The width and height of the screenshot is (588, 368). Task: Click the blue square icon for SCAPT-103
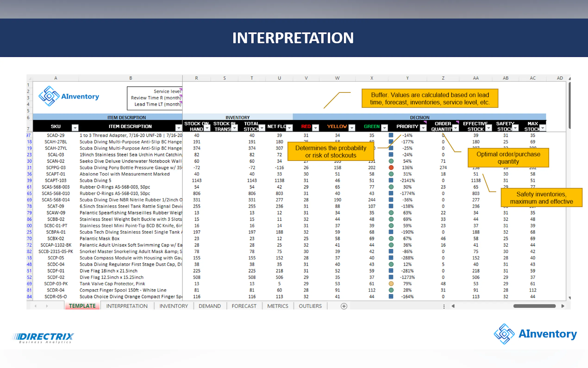pyautogui.click(x=391, y=180)
